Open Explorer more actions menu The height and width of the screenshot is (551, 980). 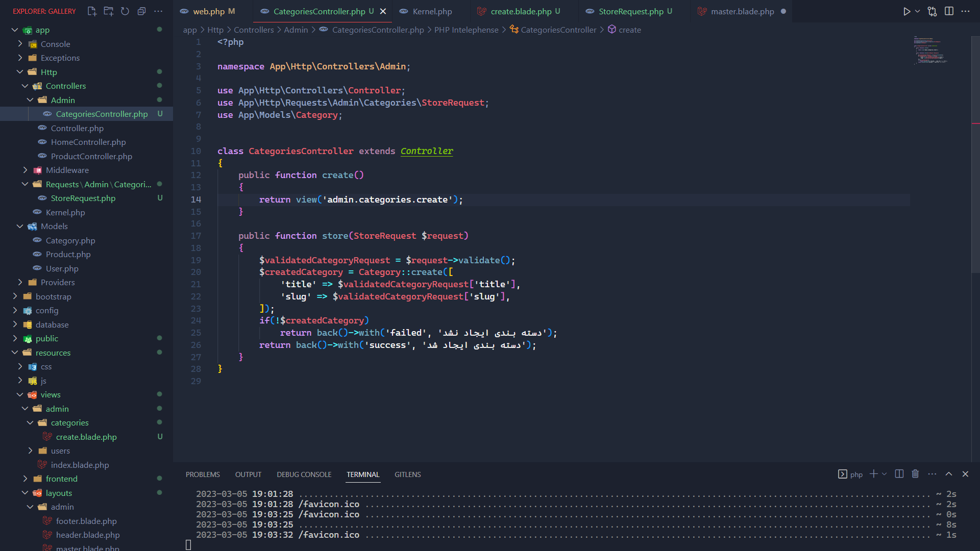(159, 11)
